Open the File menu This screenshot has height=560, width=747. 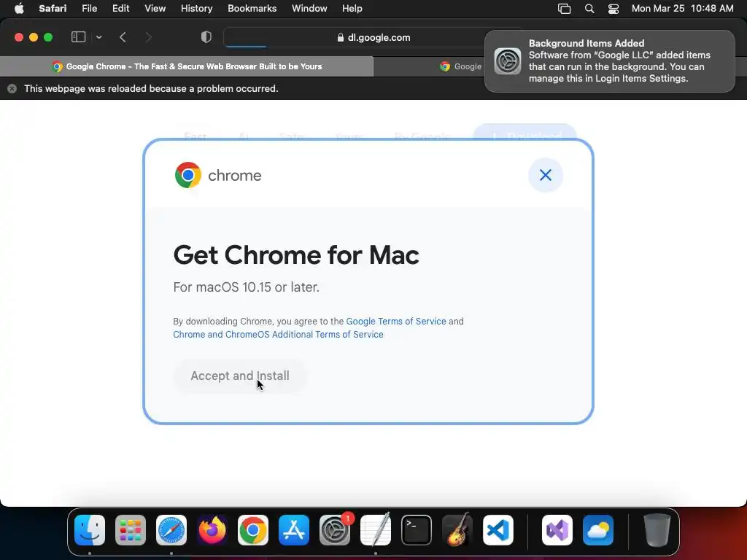90,9
